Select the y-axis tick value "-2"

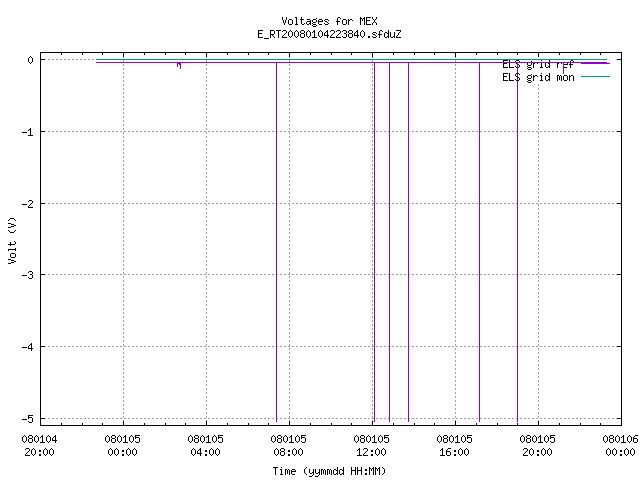point(27,204)
